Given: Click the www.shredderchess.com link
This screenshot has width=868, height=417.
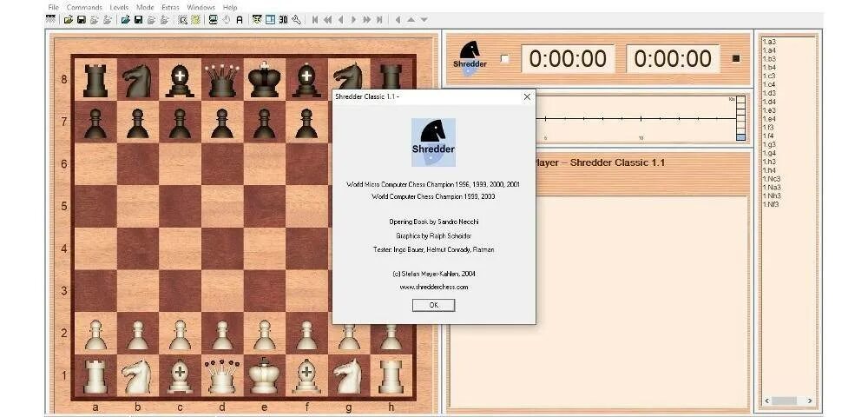Looking at the screenshot, I should point(434,287).
